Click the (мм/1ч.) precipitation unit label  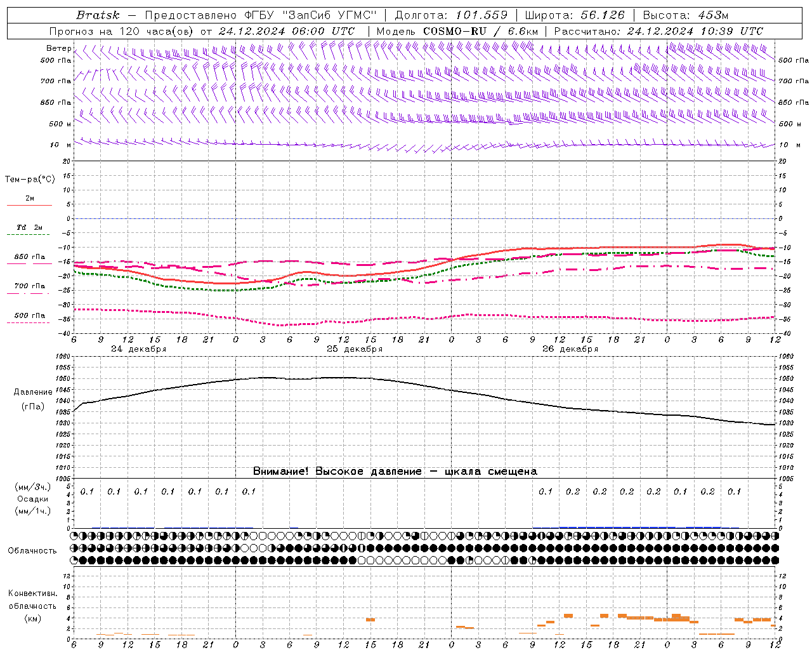pos(32,511)
